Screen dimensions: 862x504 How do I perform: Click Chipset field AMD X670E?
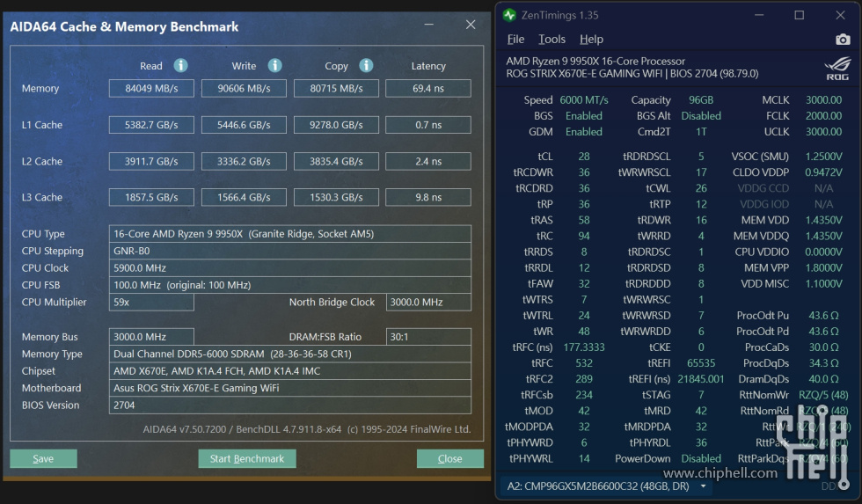(289, 371)
